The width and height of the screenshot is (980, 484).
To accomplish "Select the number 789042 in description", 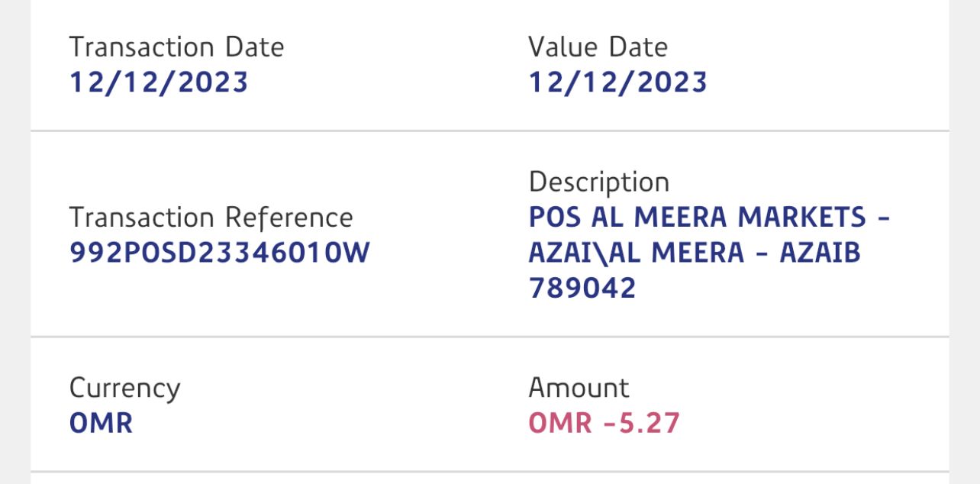I will click(x=582, y=288).
